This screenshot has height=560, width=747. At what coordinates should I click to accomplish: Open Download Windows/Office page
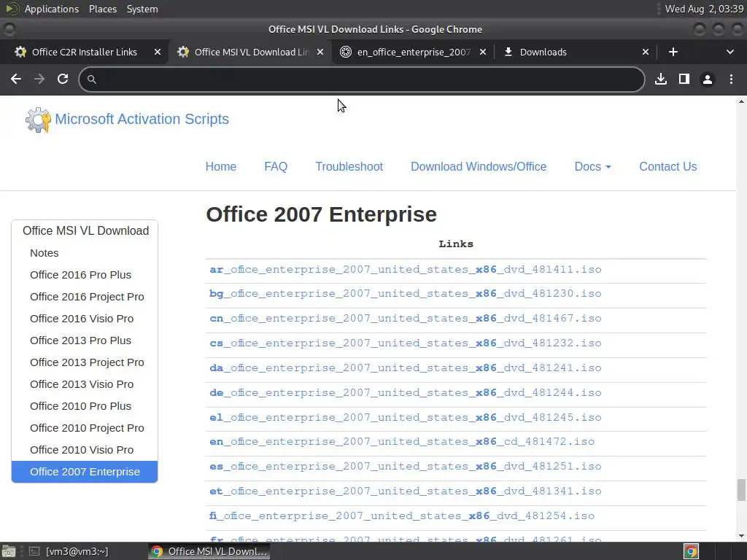click(x=479, y=167)
